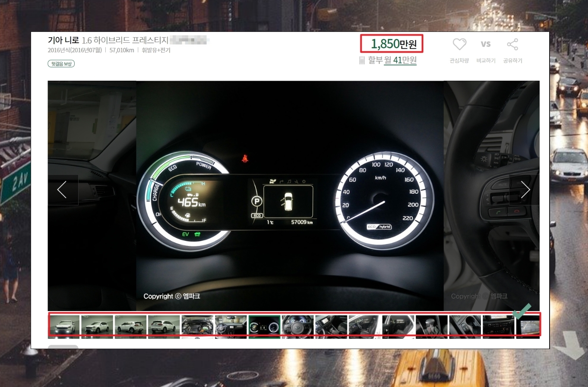Select the dashboard interior thumbnail

[x=231, y=327]
